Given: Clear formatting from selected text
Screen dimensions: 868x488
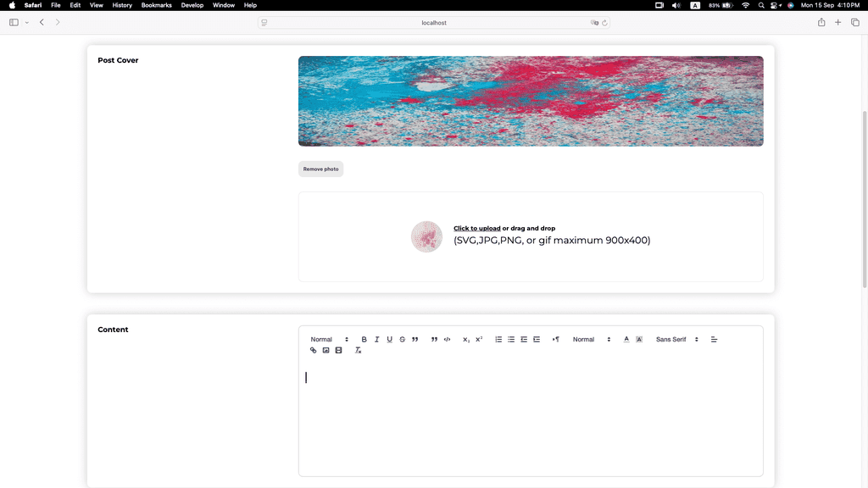Looking at the screenshot, I should point(358,350).
